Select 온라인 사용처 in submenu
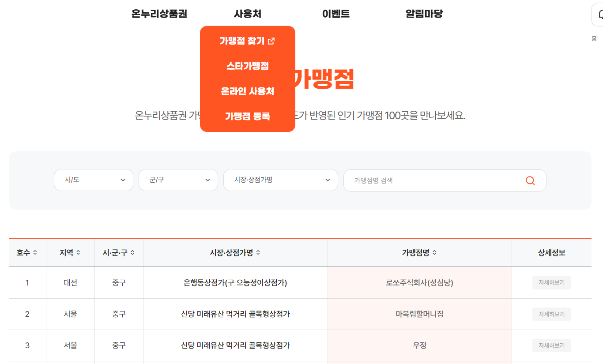 point(248,91)
